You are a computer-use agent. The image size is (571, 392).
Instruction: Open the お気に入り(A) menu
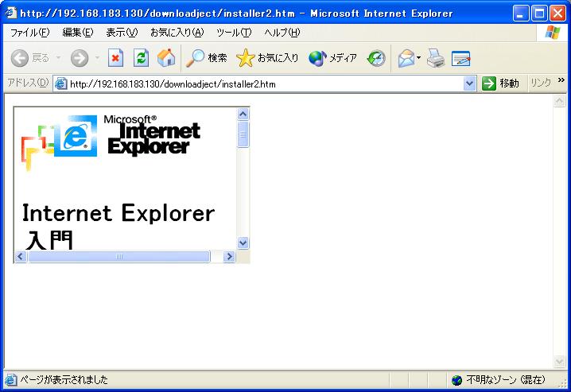pyautogui.click(x=177, y=33)
